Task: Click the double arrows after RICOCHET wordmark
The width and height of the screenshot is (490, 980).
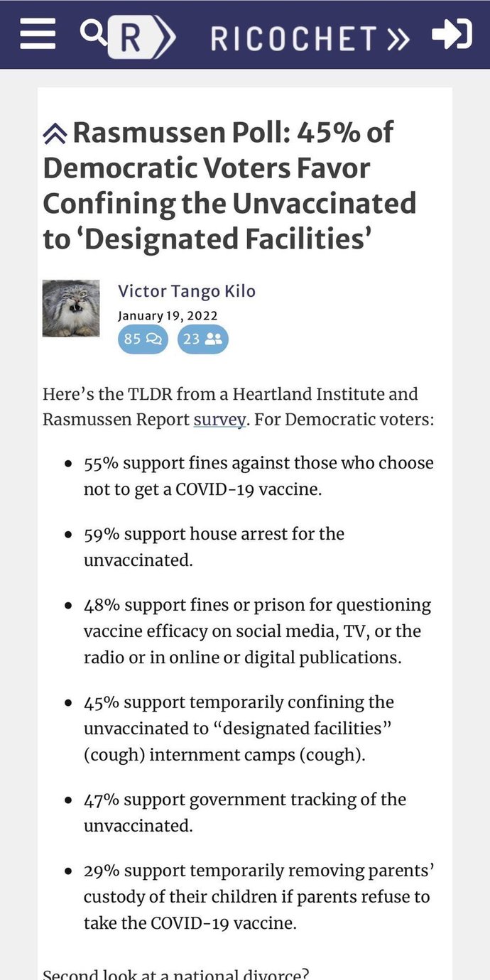Action: (x=398, y=39)
